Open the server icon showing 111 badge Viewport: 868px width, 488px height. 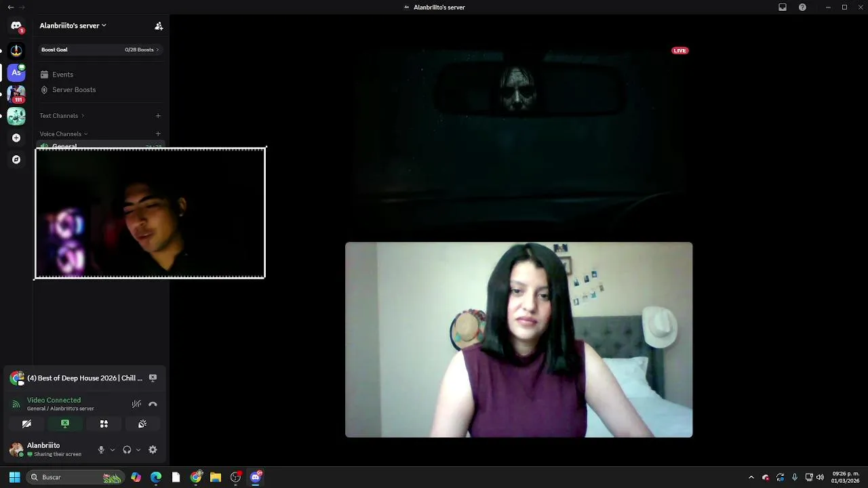[x=16, y=94]
